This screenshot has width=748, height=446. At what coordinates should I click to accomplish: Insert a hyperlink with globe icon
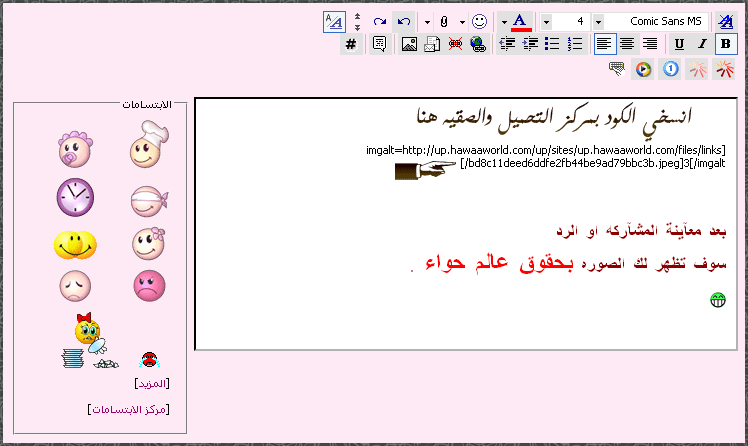tap(478, 44)
